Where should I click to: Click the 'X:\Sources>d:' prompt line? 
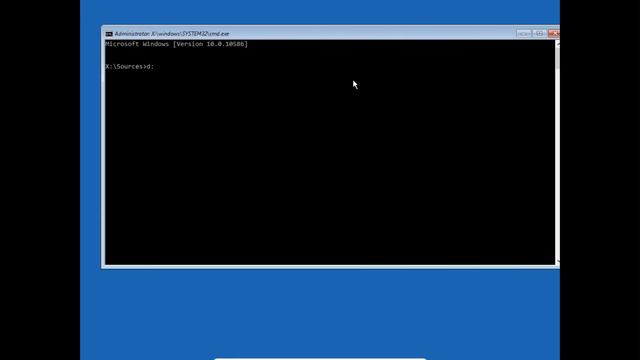[129, 67]
